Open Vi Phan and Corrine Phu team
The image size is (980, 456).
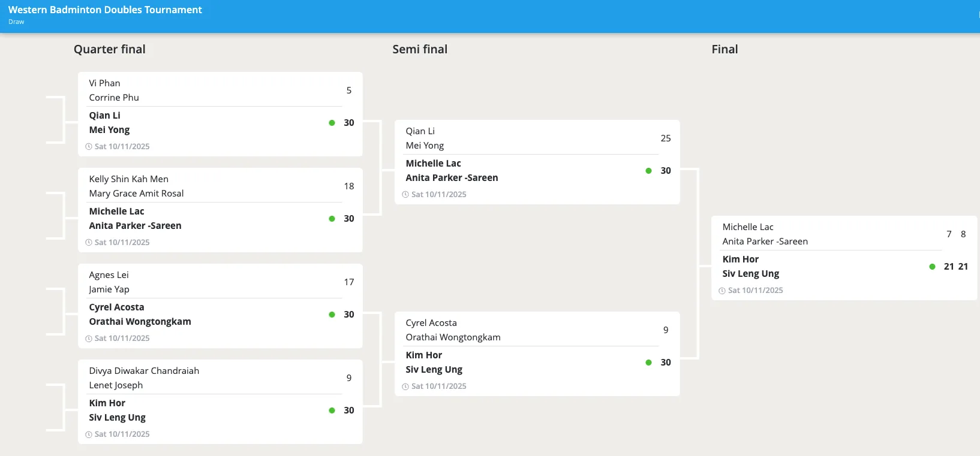pyautogui.click(x=114, y=90)
